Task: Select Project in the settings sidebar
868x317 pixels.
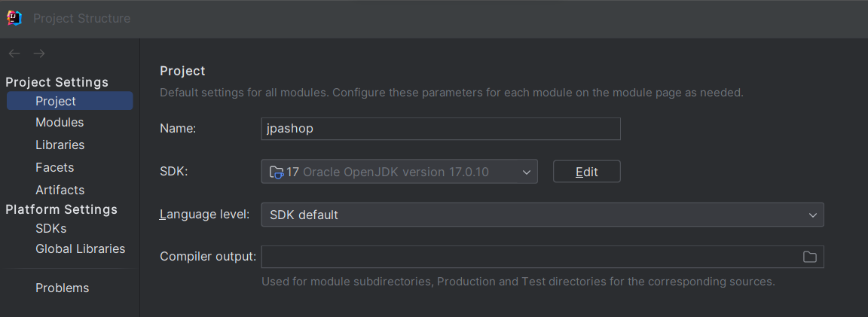Action: tap(56, 101)
